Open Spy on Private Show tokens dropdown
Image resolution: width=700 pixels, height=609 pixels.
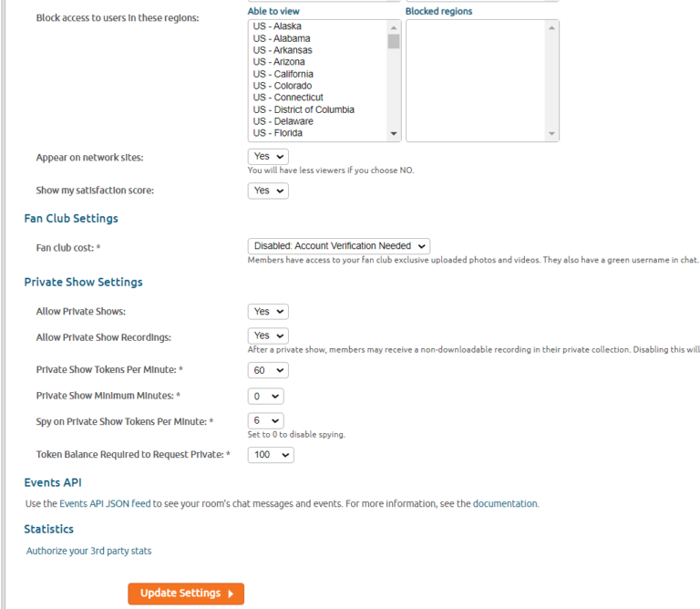[x=265, y=420]
